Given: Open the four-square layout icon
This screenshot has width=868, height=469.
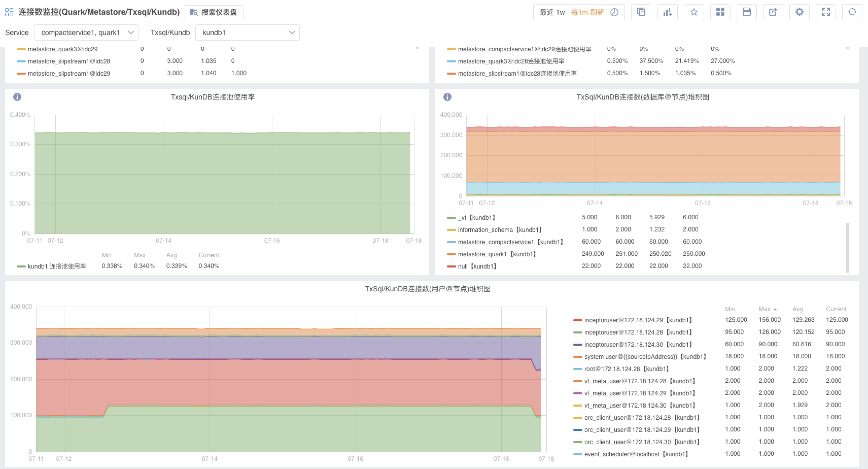Looking at the screenshot, I should (x=720, y=12).
